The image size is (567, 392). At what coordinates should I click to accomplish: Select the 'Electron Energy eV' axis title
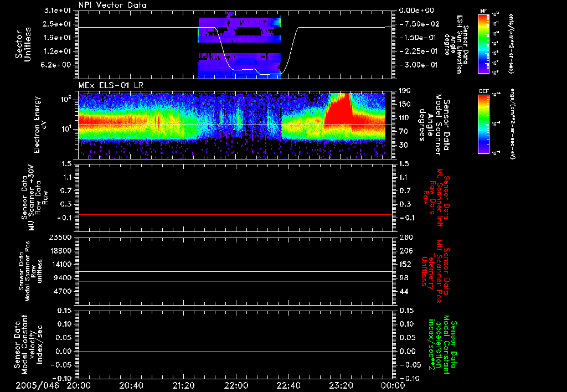tap(40, 125)
